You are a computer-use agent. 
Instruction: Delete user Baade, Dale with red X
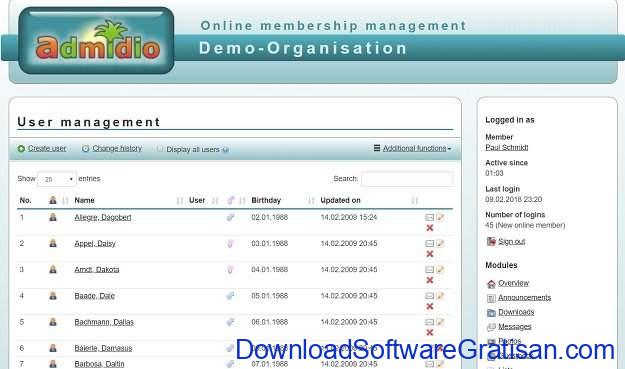[430, 306]
